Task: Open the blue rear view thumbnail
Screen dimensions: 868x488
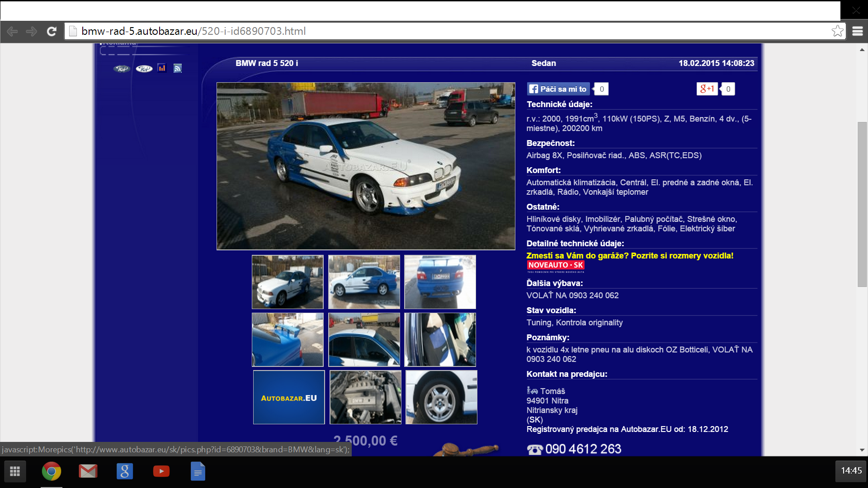Action: (x=440, y=282)
